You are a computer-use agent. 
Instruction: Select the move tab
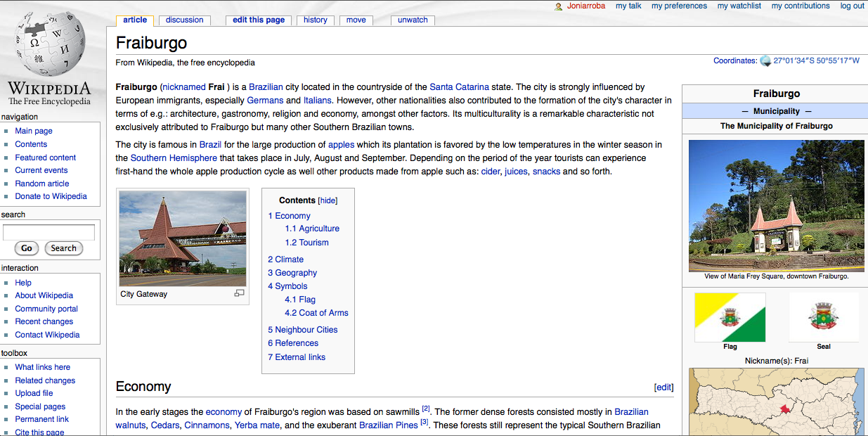[x=356, y=20]
